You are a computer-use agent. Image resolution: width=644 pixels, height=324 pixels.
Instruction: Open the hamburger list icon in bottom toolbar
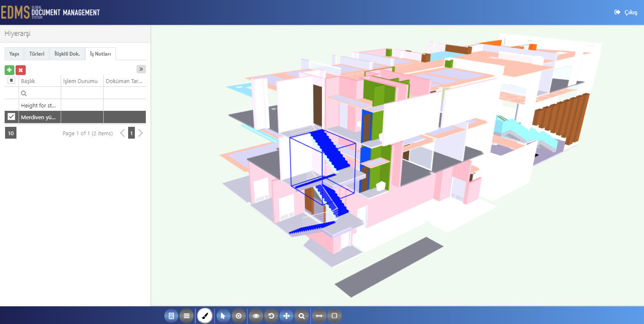tap(186, 316)
